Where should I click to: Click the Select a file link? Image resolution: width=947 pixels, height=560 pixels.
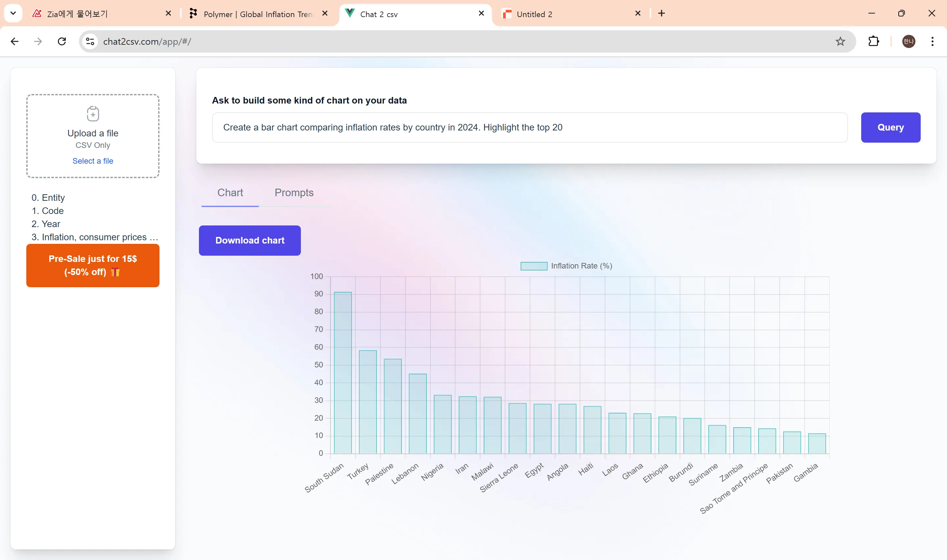click(x=93, y=161)
